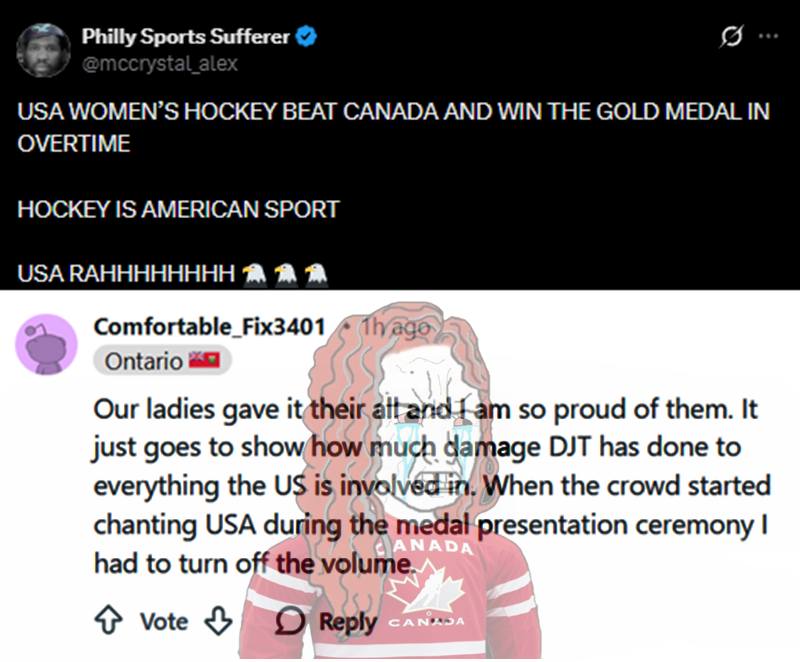Upvote the Comfortable_Fix3401 comment
The image size is (800, 662).
[x=108, y=620]
